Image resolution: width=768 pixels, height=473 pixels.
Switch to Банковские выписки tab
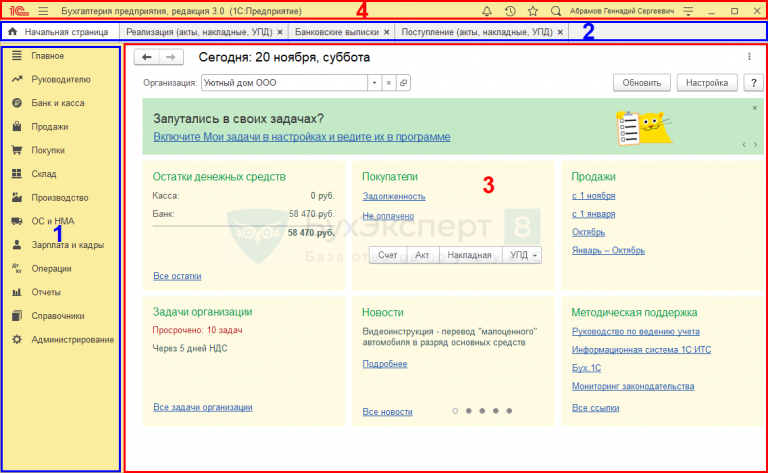point(336,32)
